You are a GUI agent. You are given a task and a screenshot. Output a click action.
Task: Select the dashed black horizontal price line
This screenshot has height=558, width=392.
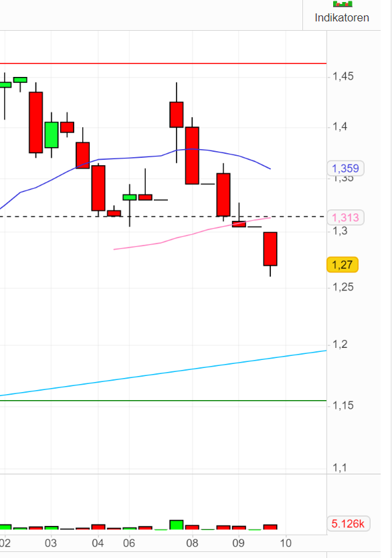coord(163,216)
